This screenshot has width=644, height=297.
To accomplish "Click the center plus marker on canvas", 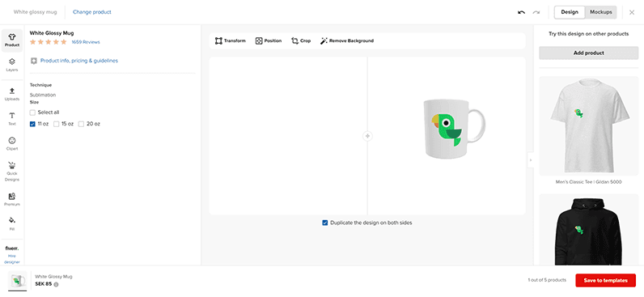I will click(367, 136).
